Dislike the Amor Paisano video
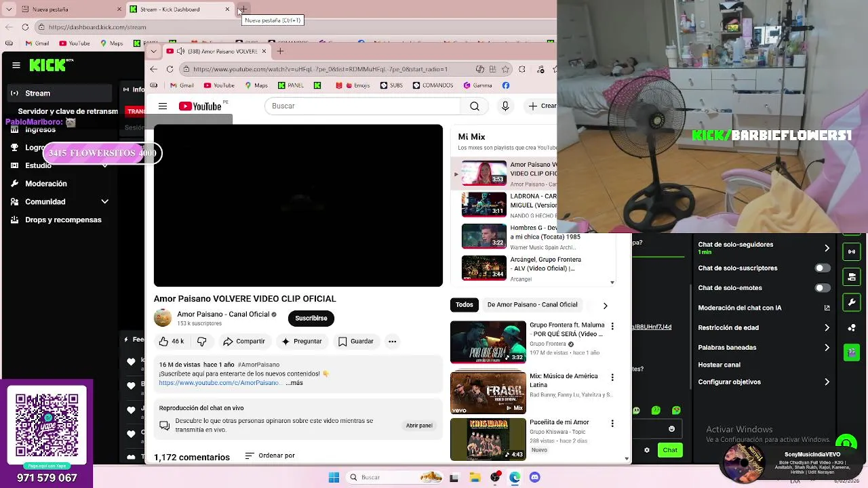The width and height of the screenshot is (868, 488). (x=201, y=342)
